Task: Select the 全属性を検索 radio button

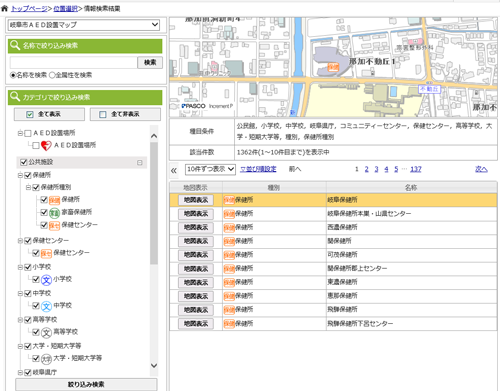Action: [x=52, y=75]
